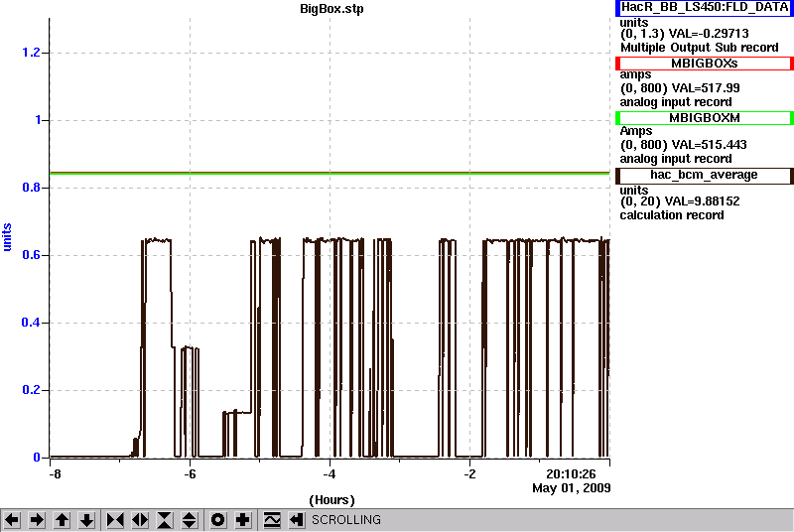Click the 'Amps' unit label under MBIGBOXM

click(x=636, y=131)
